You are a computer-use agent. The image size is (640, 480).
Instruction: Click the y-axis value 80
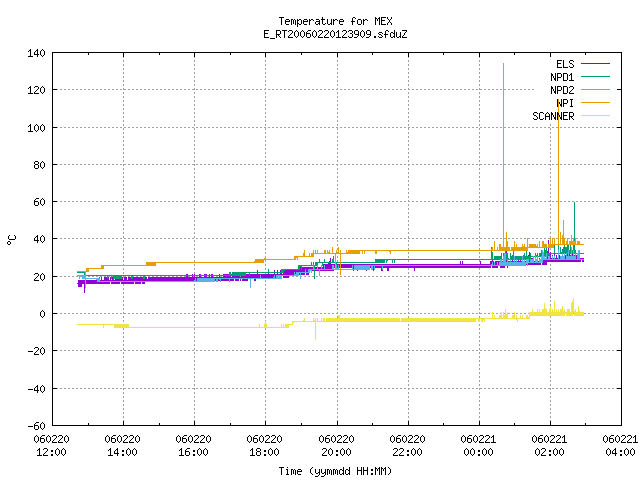click(x=40, y=165)
